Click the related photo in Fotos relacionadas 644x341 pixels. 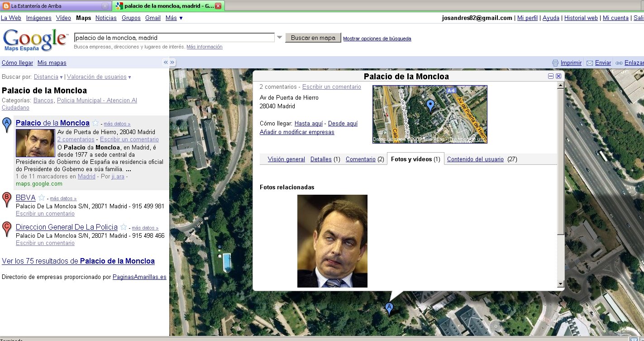point(332,241)
